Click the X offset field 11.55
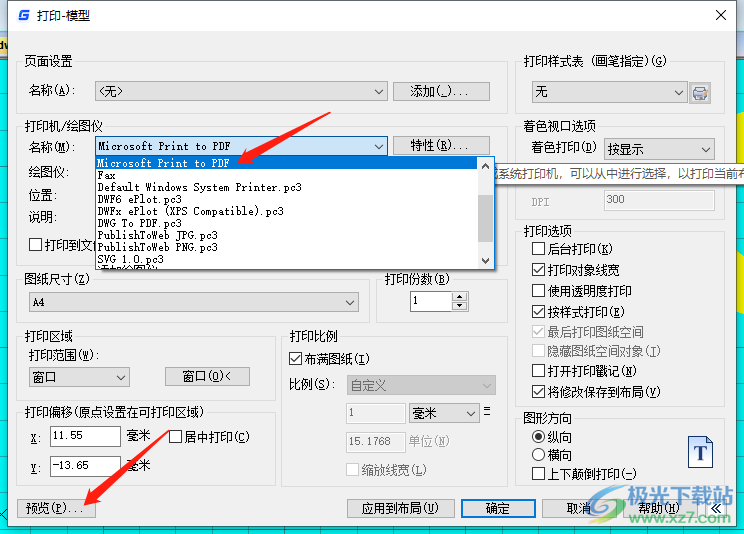The image size is (744, 534). pos(85,436)
